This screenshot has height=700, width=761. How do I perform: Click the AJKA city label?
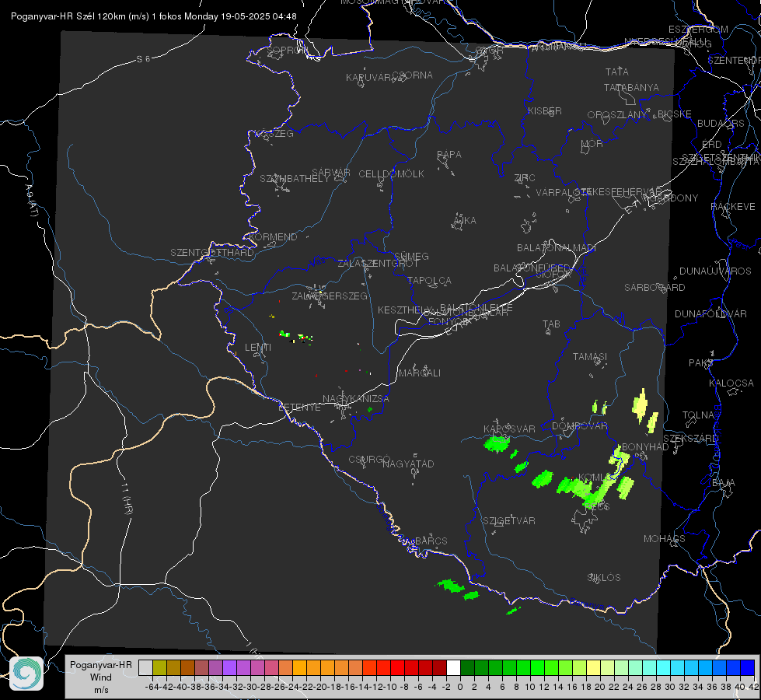pyautogui.click(x=464, y=220)
